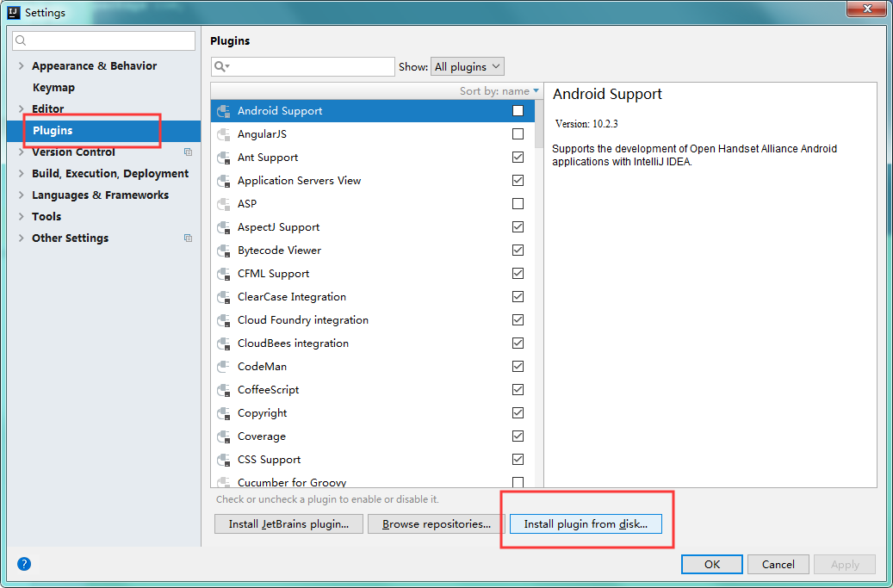
Task: Click the Copyright plugin icon
Action: (223, 413)
